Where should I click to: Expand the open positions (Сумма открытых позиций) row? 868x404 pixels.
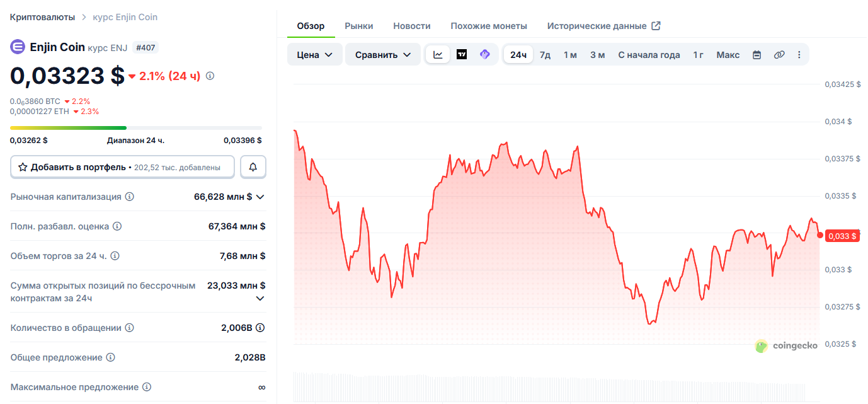coord(260,298)
